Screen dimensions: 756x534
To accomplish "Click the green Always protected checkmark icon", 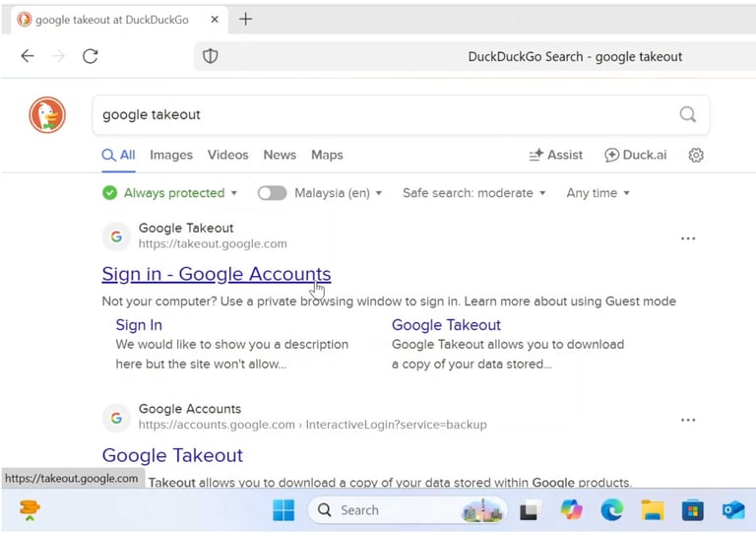I will point(109,193).
